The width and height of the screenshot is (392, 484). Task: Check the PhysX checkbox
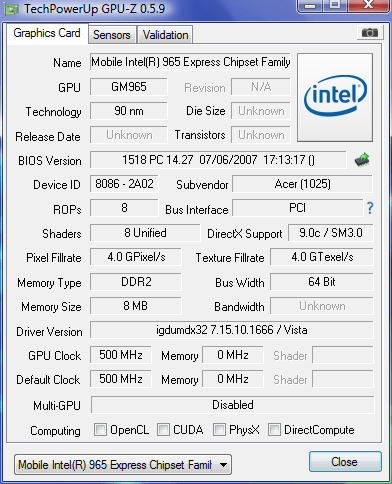coord(219,429)
